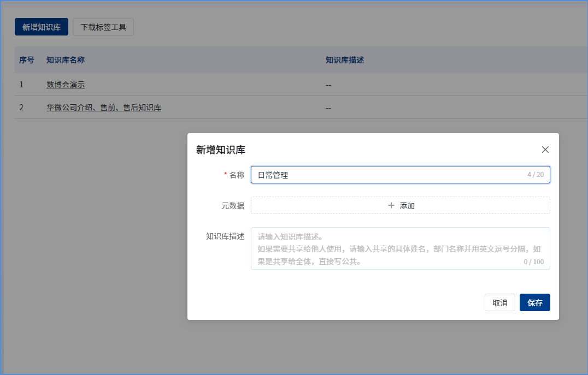This screenshot has width=588, height=375.
Task: Click the 新增知识库 button above the table
Action: click(42, 27)
